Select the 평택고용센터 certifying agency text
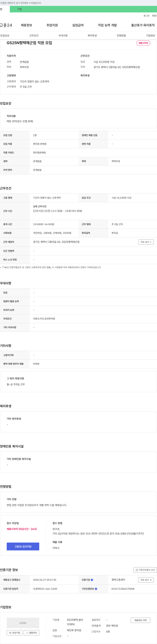157x644 pixels. 118,580
